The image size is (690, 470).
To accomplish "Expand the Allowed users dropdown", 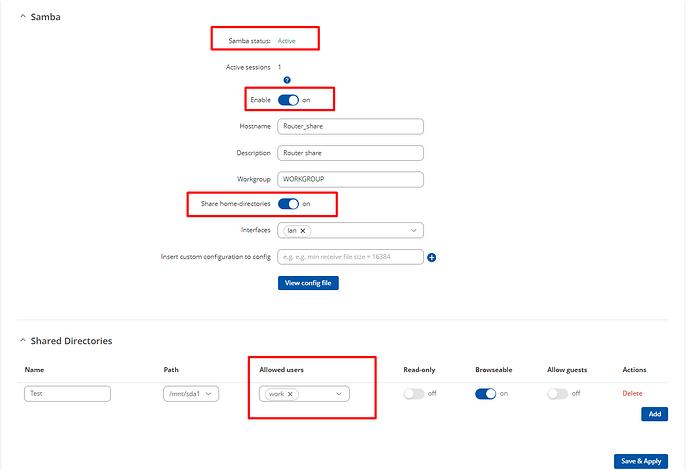I will pos(339,394).
